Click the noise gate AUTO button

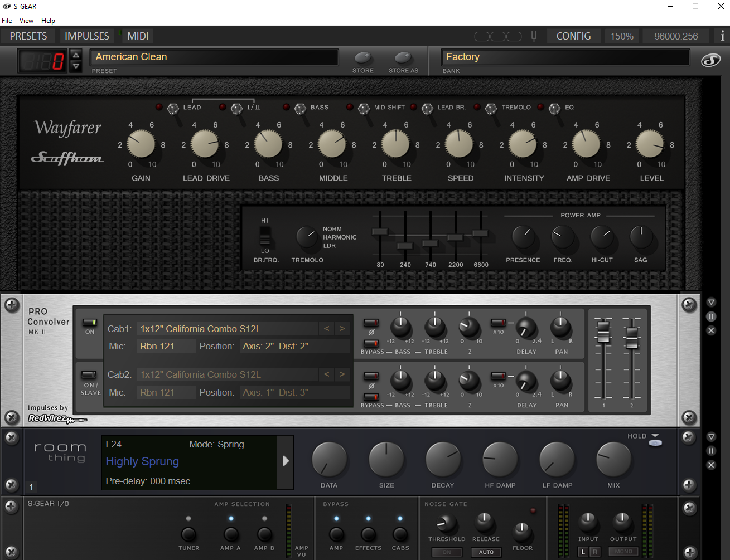(486, 552)
